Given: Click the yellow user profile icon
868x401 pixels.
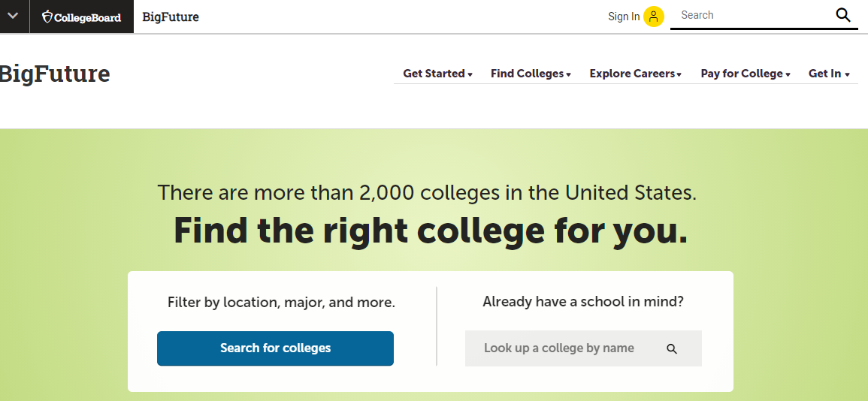Looking at the screenshot, I should 654,17.
